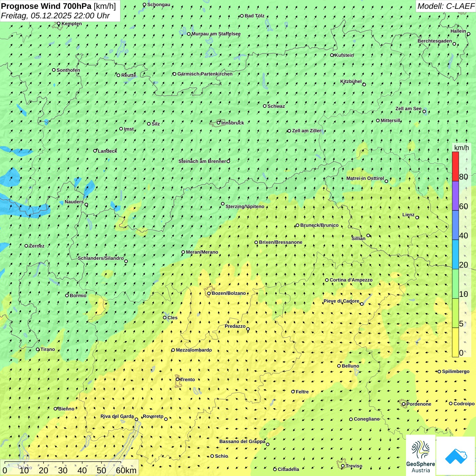Select the "Bruneck/Brunico" label
The image size is (476, 476).
(x=320, y=225)
